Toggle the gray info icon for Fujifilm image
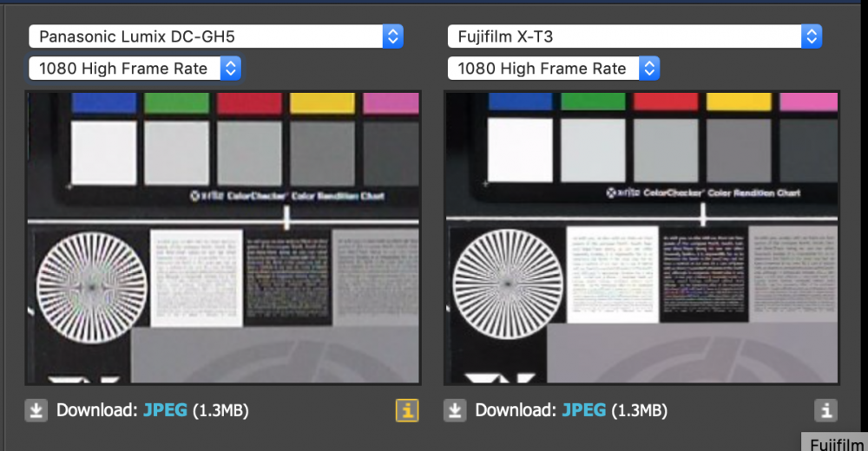This screenshot has height=451, width=868. point(826,410)
